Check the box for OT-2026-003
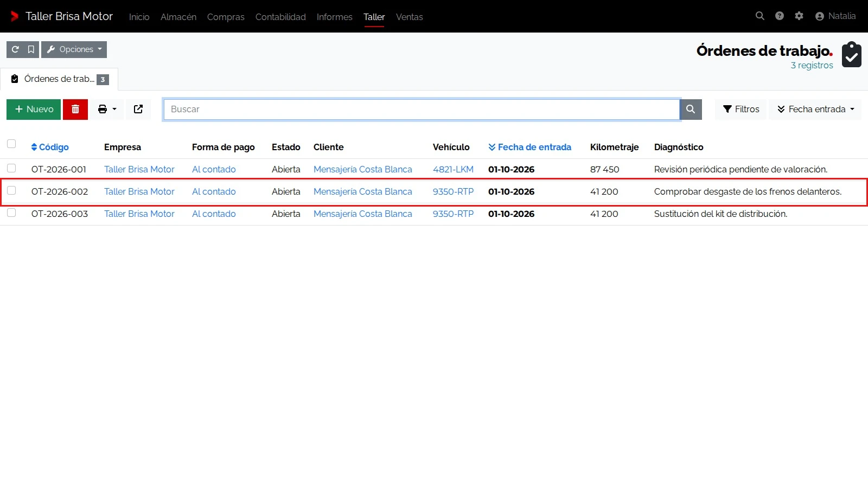This screenshot has height=488, width=868. coord(11,213)
